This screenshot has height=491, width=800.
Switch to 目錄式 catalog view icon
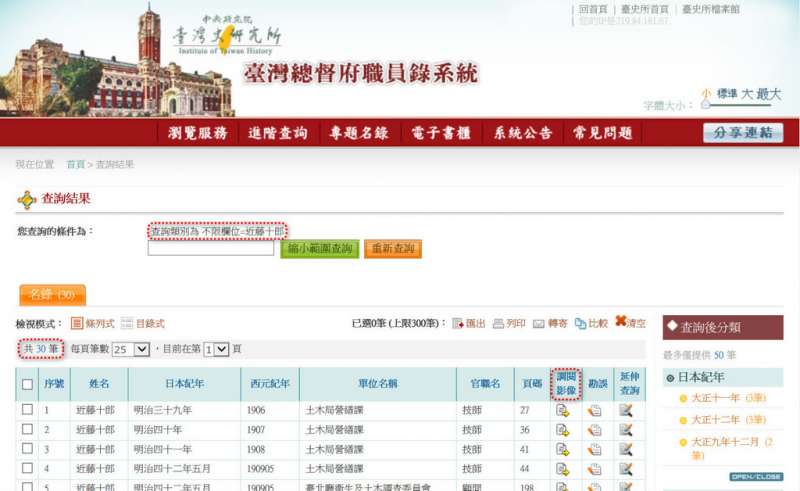point(127,323)
